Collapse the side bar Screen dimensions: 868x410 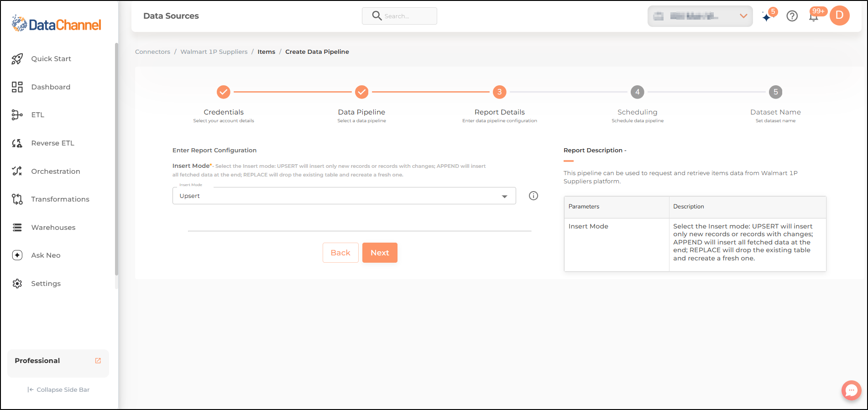(x=58, y=389)
